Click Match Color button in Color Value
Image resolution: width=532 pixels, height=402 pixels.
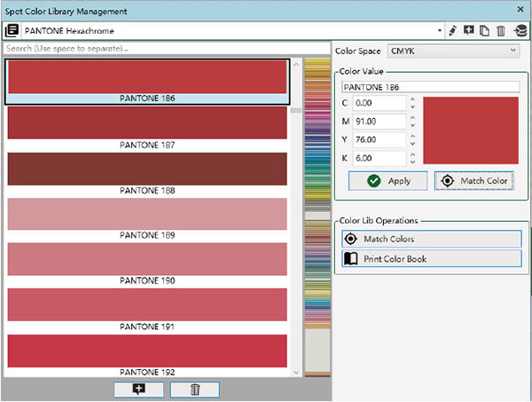474,180
